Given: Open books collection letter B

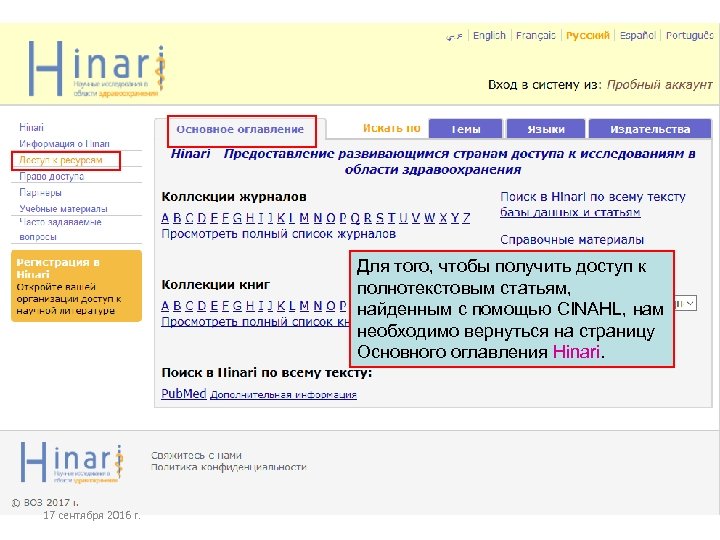Looking at the screenshot, I should pos(177,306).
